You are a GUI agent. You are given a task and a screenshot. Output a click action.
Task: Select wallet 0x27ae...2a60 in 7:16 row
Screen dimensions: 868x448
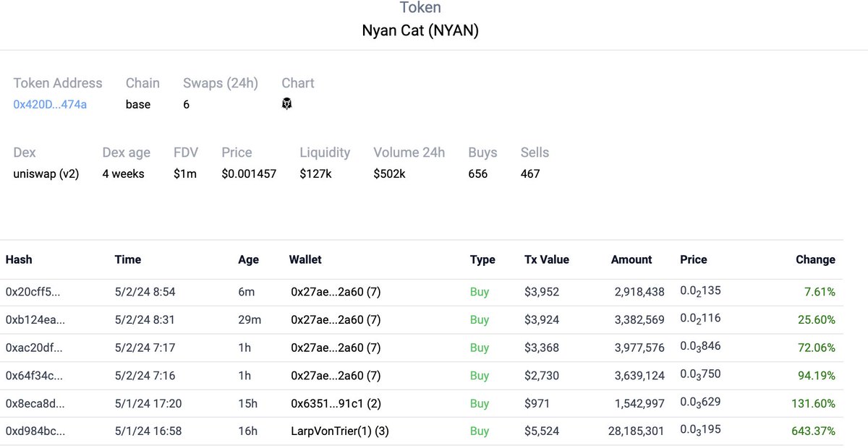tap(336, 376)
